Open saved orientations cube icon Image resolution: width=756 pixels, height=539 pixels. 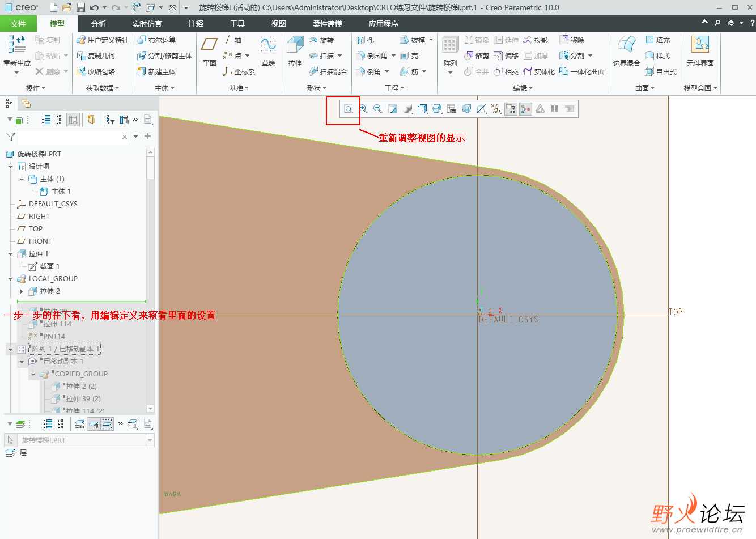coord(422,109)
